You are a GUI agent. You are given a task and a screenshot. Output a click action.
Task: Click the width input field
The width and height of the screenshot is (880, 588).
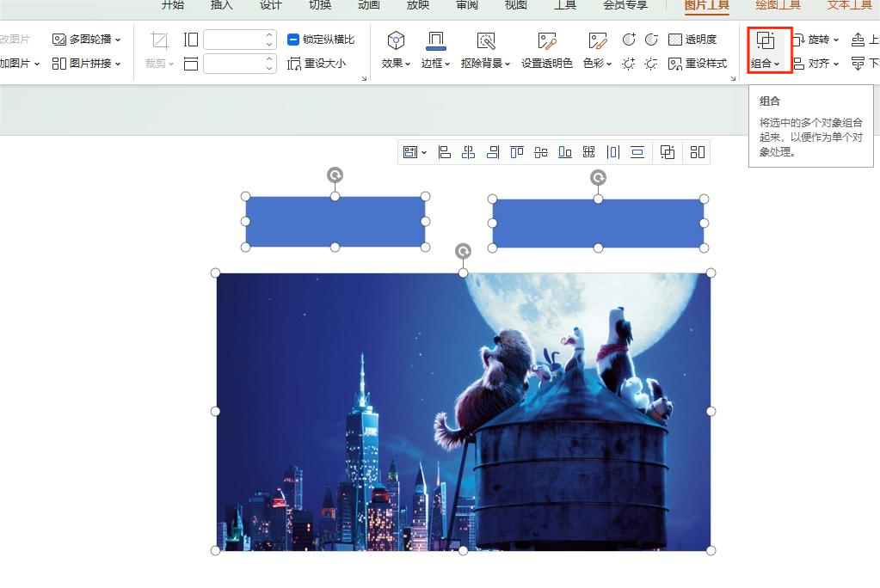point(234,64)
